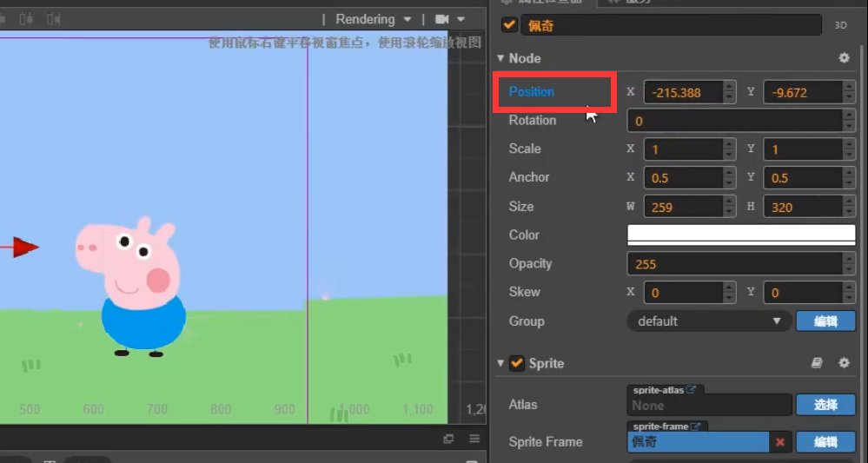This screenshot has height=463, width=868.
Task: Click the Opacity property label
Action: coord(530,263)
